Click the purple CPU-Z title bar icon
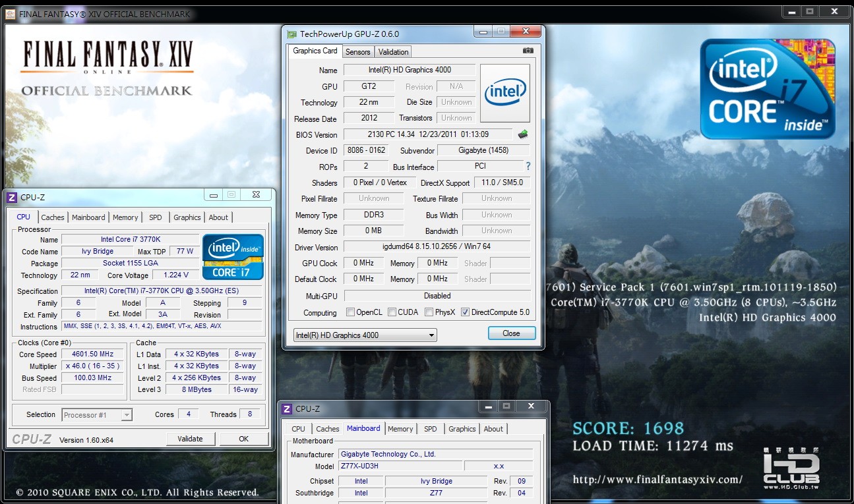854x504 pixels. (12, 197)
